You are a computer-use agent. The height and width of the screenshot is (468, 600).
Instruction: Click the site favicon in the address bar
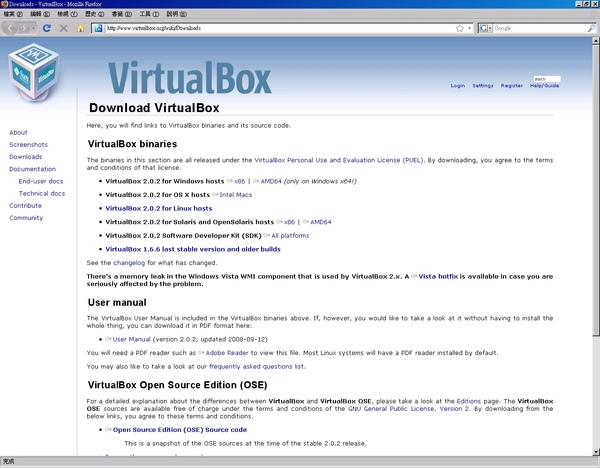[x=98, y=28]
